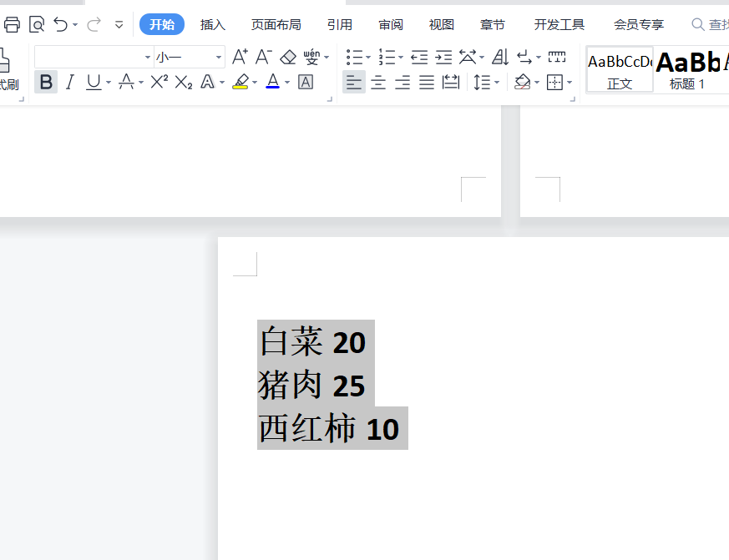Click the format painter 格式刷
Image resolution: width=729 pixels, height=560 pixels.
click(x=8, y=70)
